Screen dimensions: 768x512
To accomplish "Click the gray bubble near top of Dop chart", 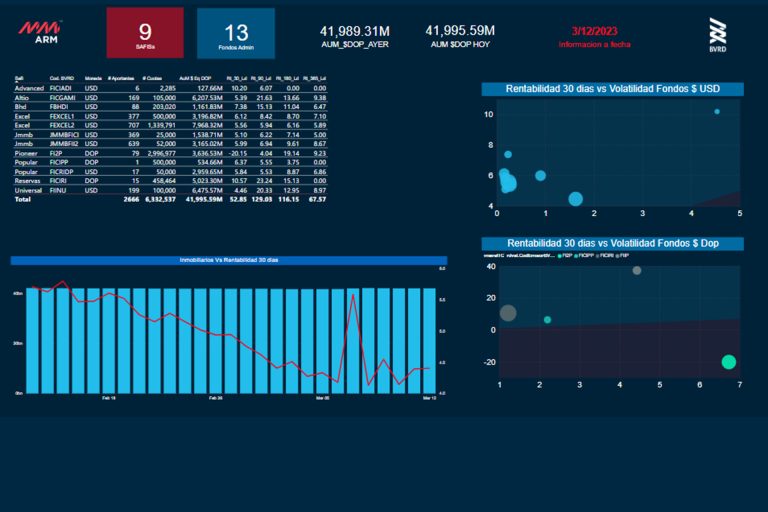I will pyautogui.click(x=637, y=270).
